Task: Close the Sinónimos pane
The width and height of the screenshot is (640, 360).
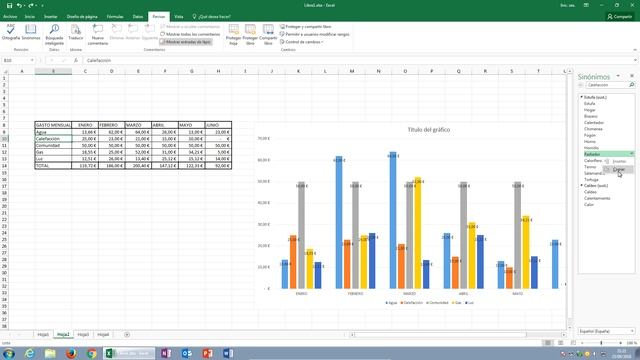Action: [x=632, y=76]
